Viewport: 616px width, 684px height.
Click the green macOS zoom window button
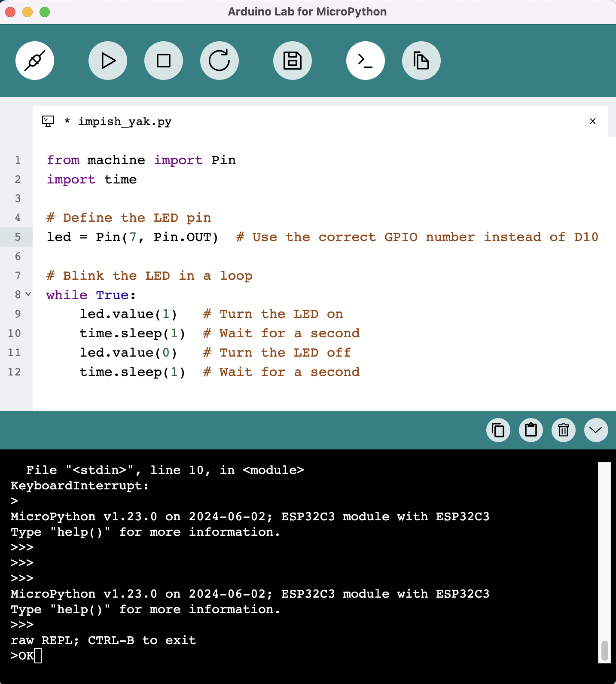tap(45, 12)
